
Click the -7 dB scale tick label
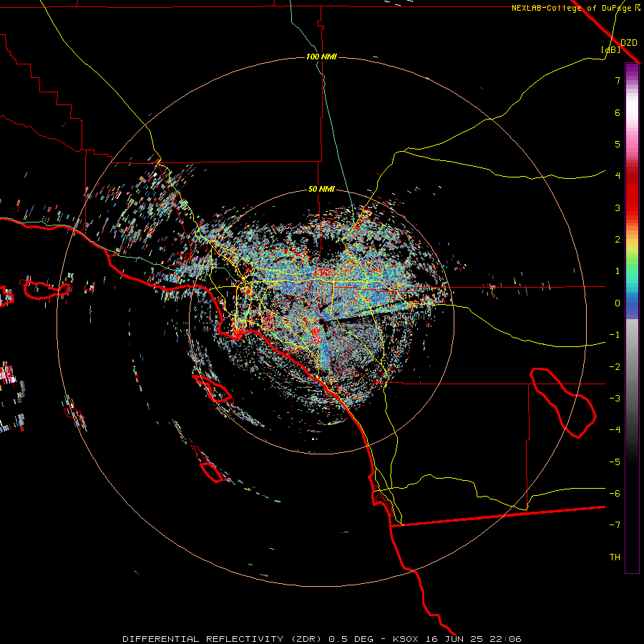point(615,525)
